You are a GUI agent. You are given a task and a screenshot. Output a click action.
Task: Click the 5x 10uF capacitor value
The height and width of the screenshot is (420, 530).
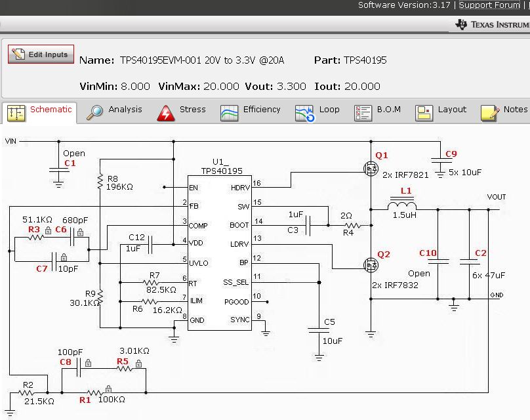[x=465, y=173]
